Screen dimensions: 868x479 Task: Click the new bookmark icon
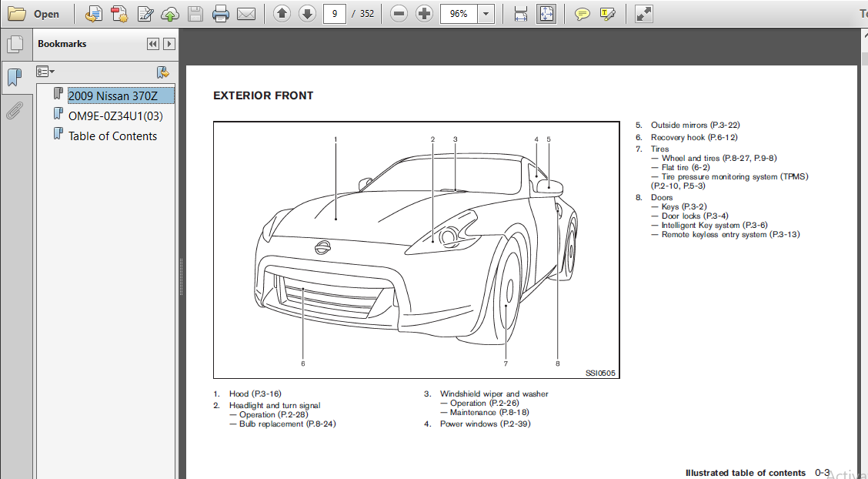163,72
